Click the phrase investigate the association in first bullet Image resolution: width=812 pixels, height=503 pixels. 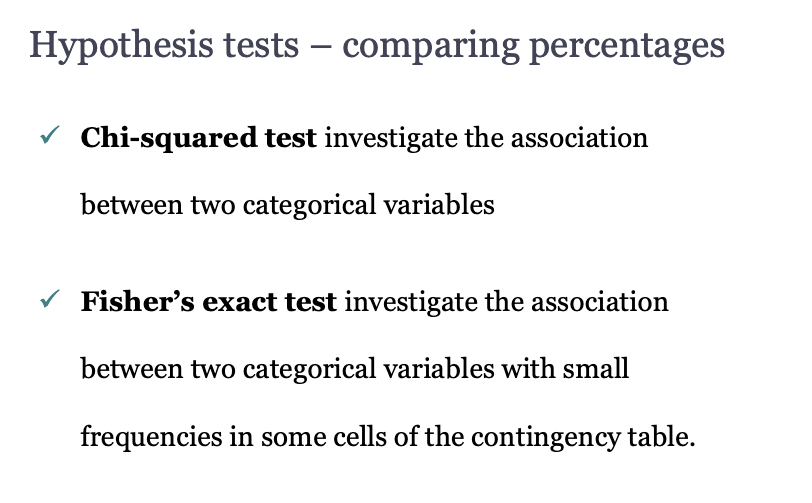486,138
